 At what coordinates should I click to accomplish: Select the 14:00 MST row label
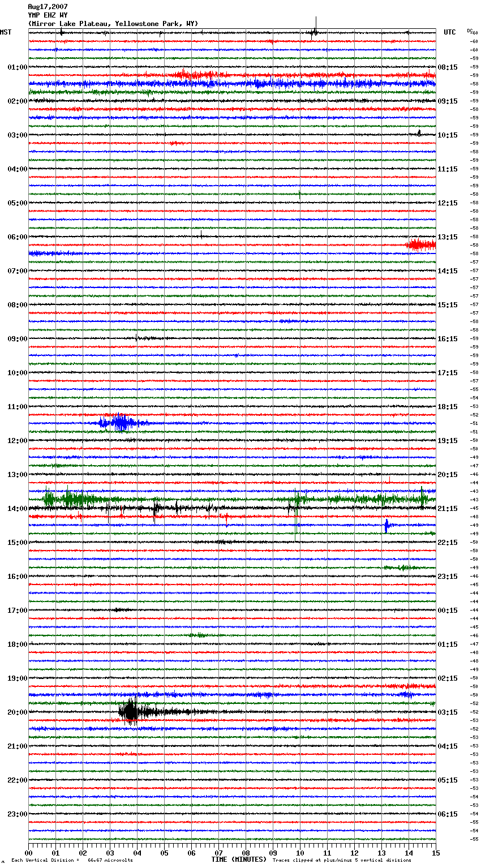click(17, 509)
